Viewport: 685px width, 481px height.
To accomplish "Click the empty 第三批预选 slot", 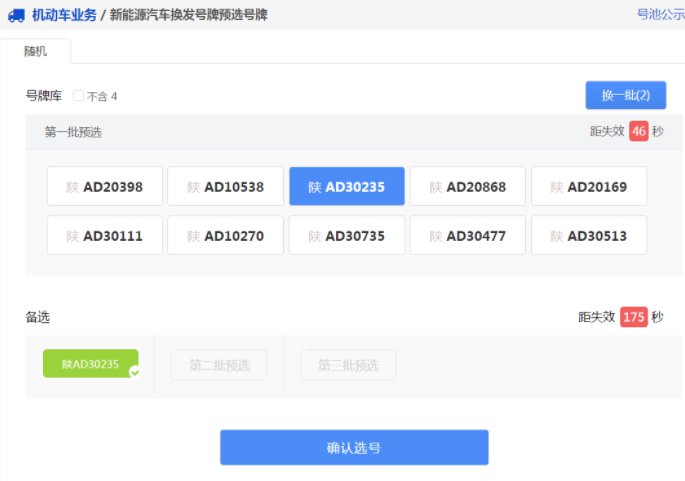I will pos(348,365).
